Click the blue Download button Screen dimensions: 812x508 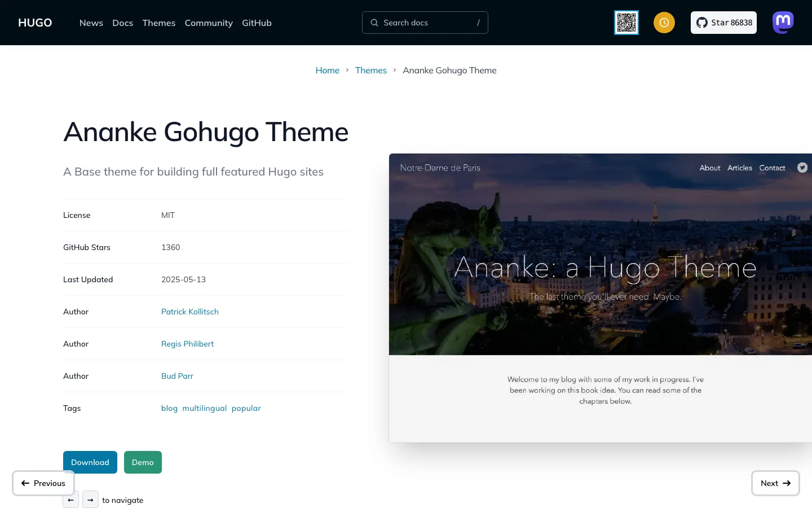click(x=90, y=462)
